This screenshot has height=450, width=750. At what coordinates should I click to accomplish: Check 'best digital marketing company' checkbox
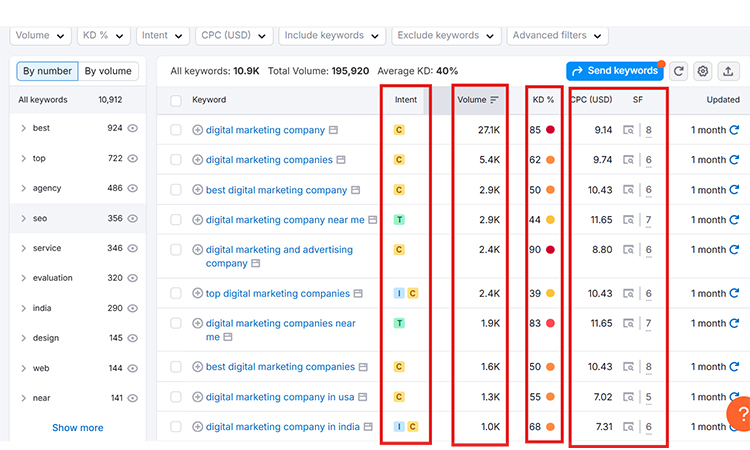click(176, 190)
